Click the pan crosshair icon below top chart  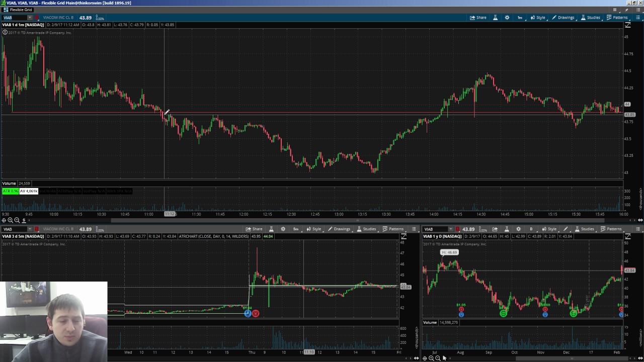coord(4,220)
